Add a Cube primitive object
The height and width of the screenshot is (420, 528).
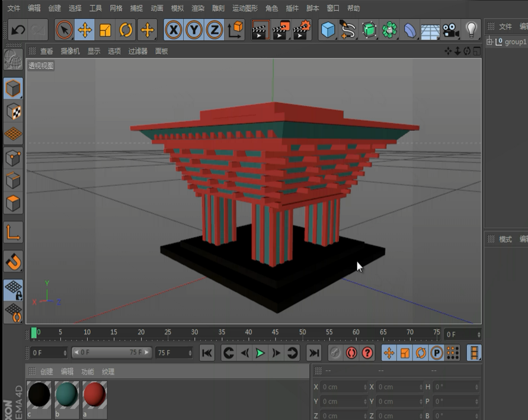(x=328, y=30)
